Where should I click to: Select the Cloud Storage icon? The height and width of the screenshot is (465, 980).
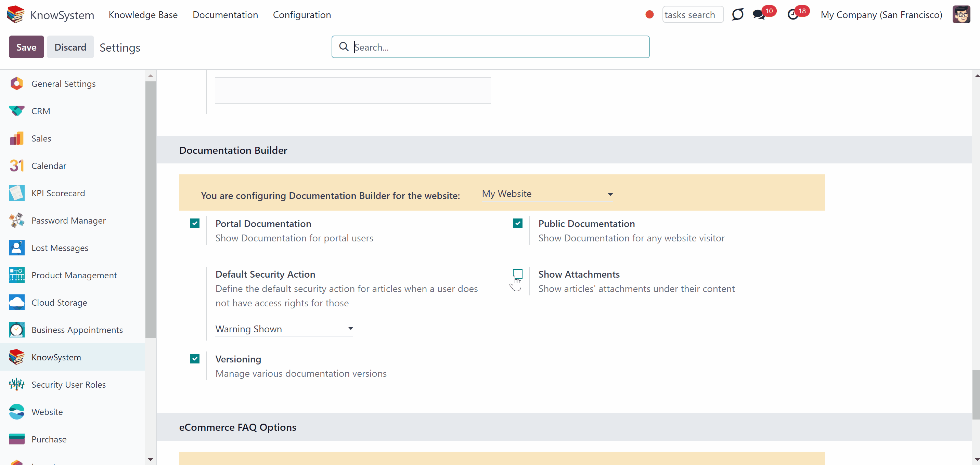coord(17,303)
